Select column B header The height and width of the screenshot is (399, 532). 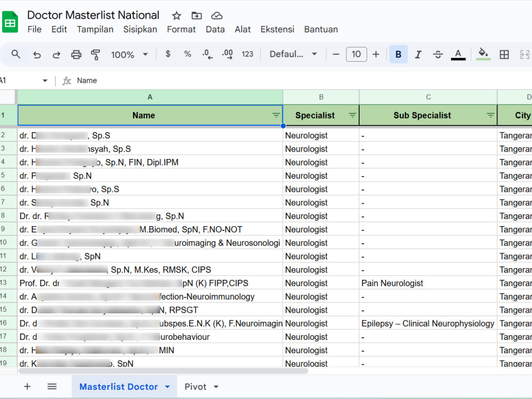click(x=321, y=97)
